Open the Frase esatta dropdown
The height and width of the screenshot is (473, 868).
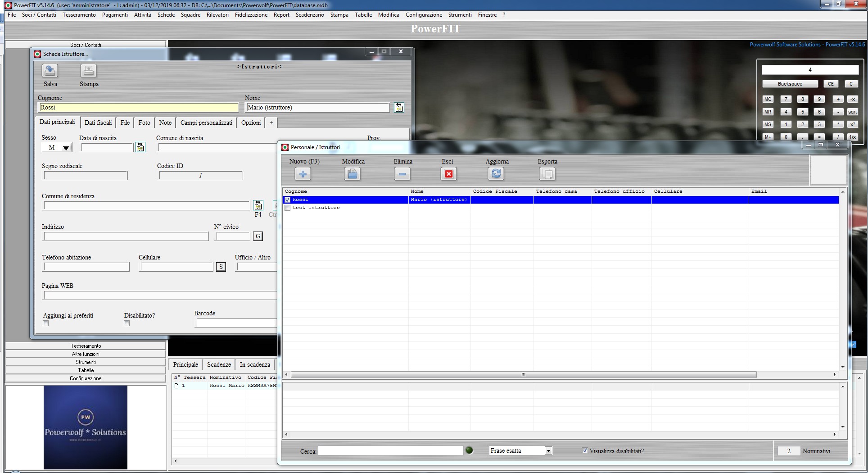[x=548, y=450]
